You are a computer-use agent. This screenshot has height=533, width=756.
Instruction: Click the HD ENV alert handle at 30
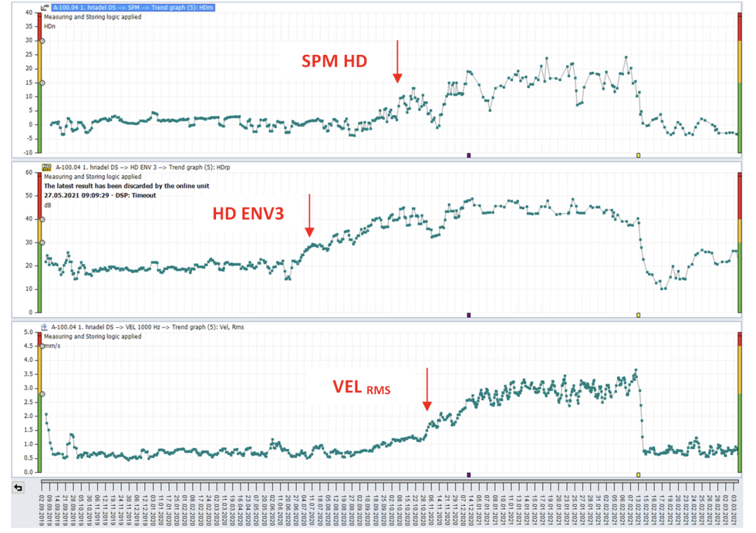coord(42,243)
